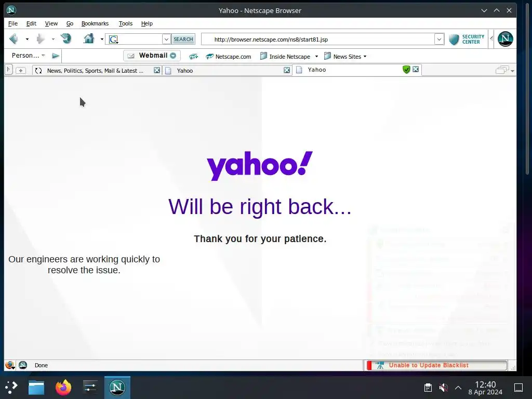Click the Netscape window title bar icon
The image size is (532, 399).
(x=11, y=10)
